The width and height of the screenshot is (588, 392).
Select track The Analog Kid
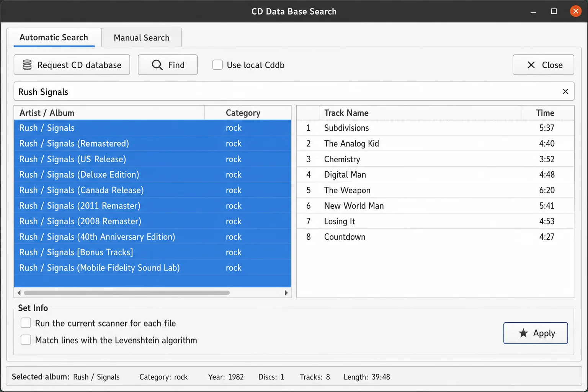pos(435,144)
